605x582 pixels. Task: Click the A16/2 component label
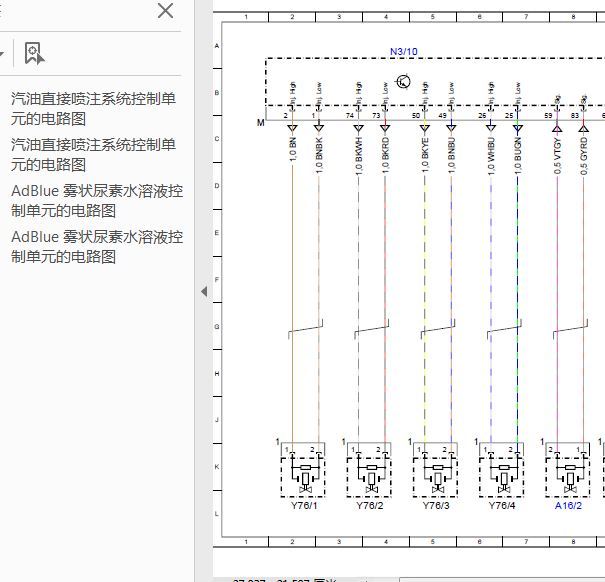click(568, 506)
